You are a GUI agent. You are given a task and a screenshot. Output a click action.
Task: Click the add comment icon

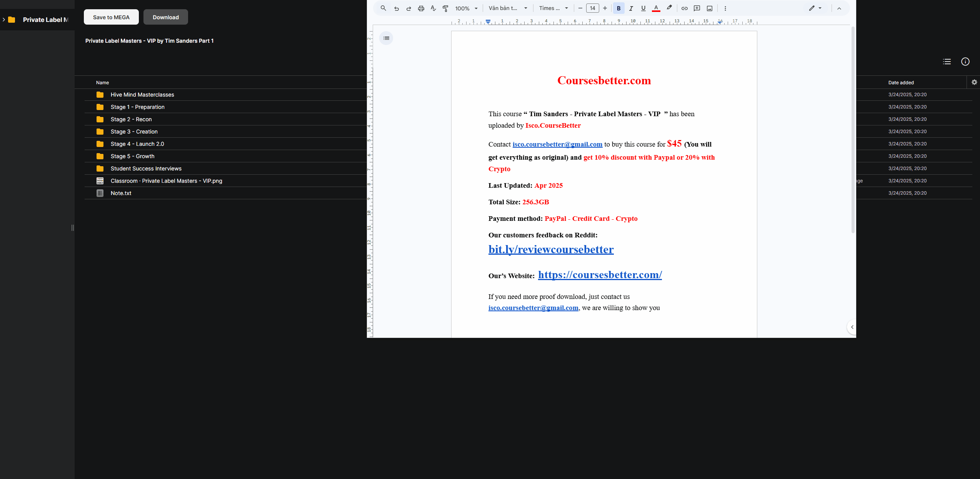697,8
